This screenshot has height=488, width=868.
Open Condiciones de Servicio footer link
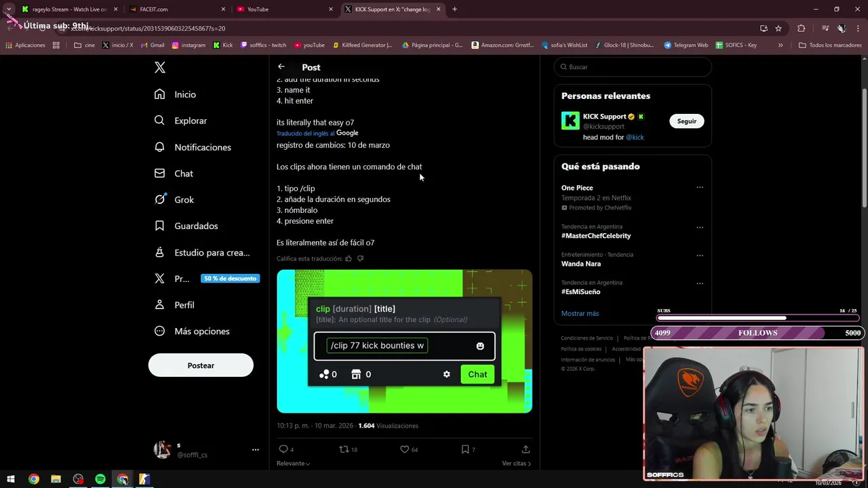point(587,338)
